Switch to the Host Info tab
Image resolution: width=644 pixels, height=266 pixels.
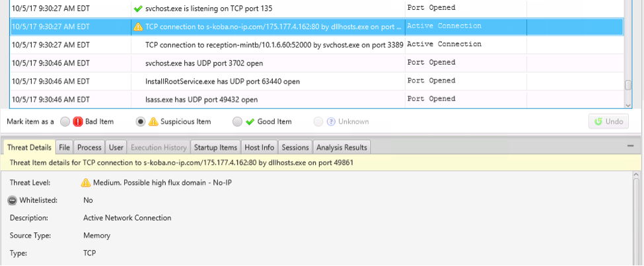click(x=259, y=147)
